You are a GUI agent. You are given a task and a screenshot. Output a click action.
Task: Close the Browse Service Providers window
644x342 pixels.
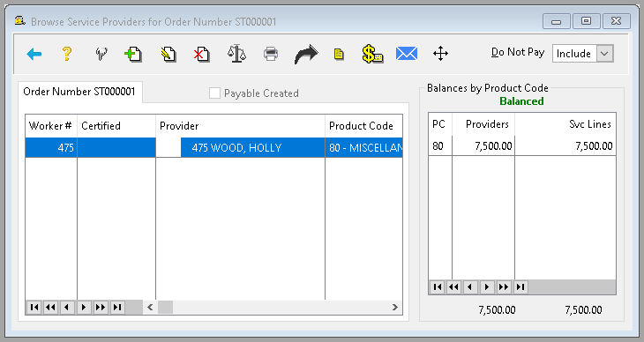[617, 21]
